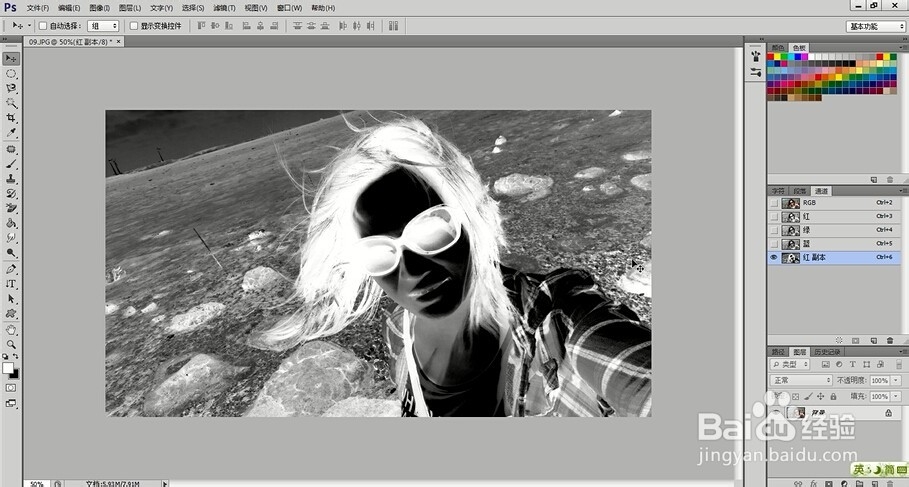
Task: Select the Horizontal Type tool
Action: [11, 284]
